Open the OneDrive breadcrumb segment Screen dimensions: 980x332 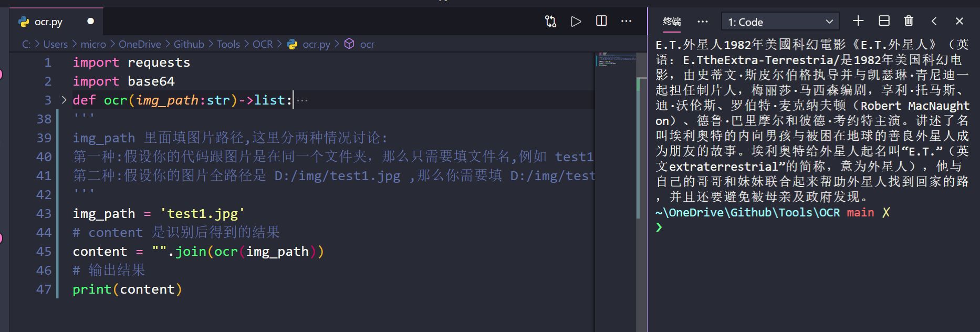(x=140, y=44)
